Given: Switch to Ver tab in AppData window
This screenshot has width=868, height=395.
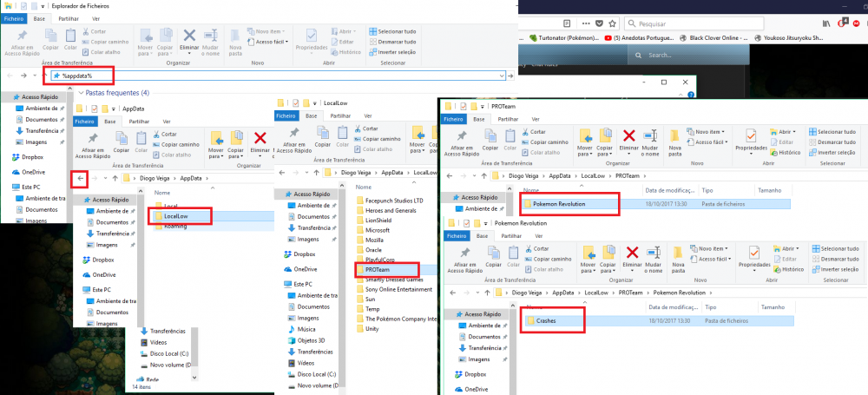Looking at the screenshot, I should (x=167, y=121).
